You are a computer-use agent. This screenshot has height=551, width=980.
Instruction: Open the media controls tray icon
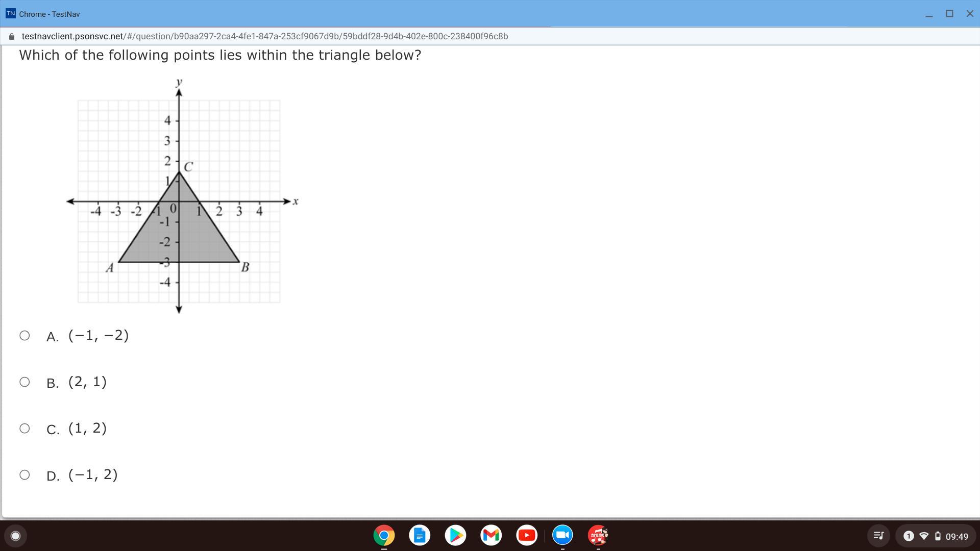878,536
